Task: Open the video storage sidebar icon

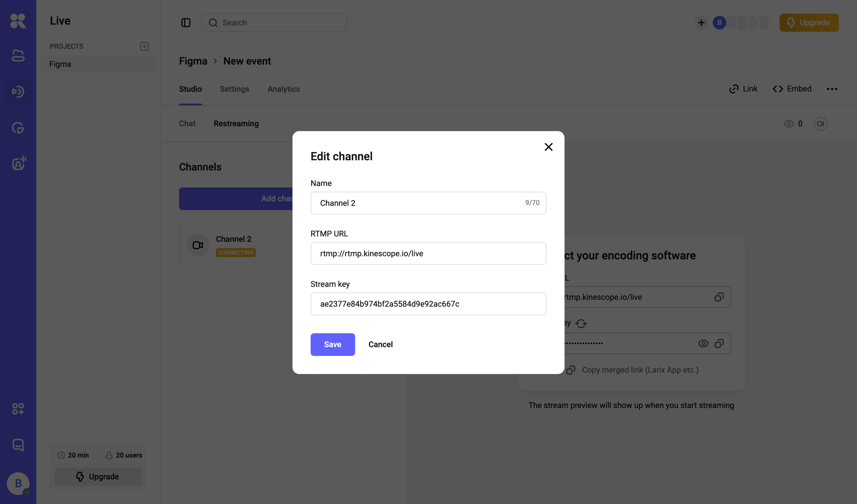Action: click(18, 56)
